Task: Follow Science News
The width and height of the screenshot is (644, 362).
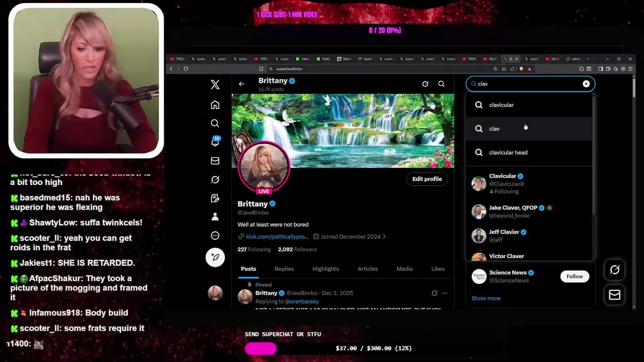Action: pos(575,276)
